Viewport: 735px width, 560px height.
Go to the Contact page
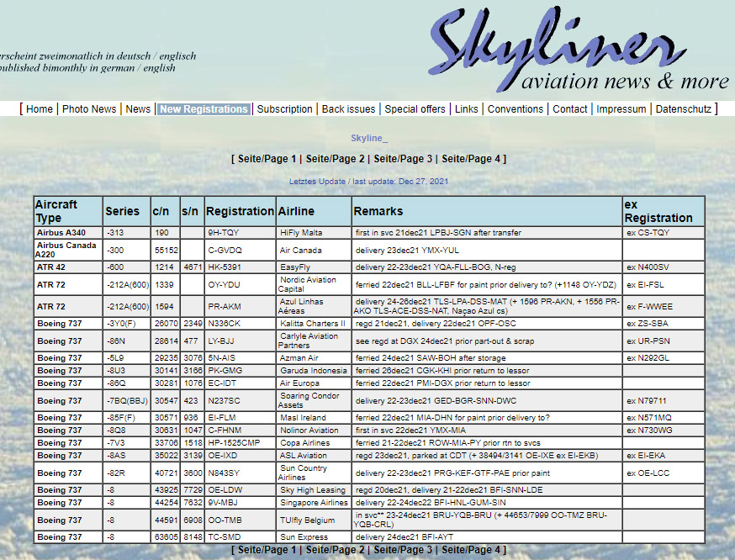click(x=569, y=109)
